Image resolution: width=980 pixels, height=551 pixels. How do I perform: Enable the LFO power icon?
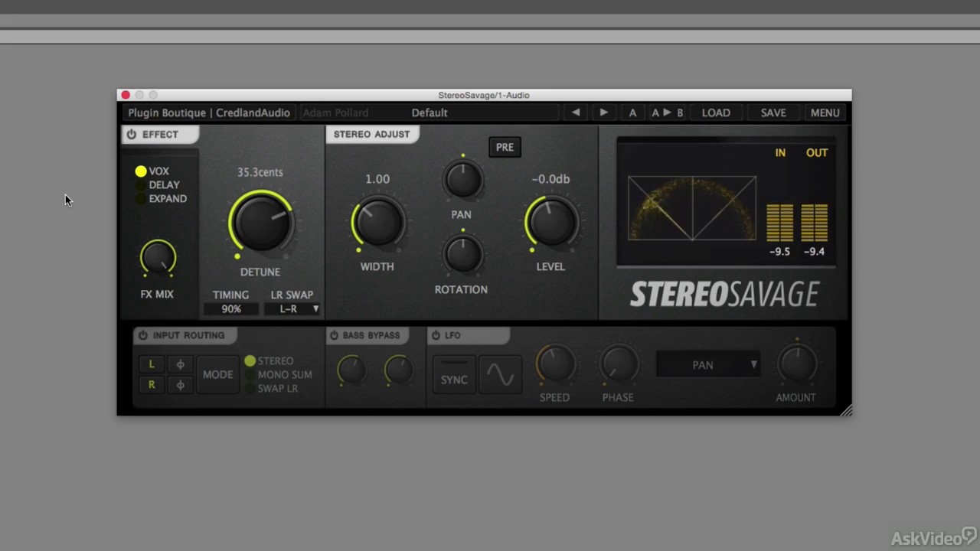[x=436, y=335]
